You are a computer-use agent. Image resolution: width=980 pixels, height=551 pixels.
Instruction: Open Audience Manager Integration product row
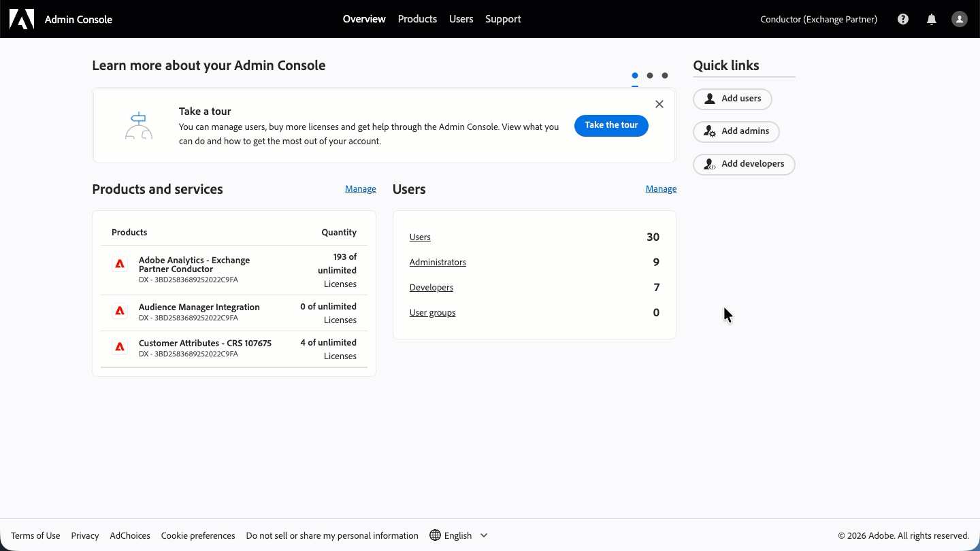click(x=234, y=313)
